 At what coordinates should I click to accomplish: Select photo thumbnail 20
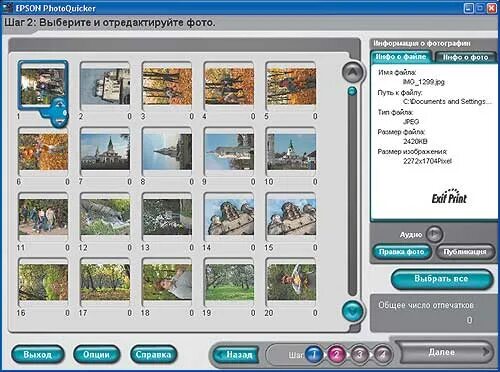tap(291, 283)
